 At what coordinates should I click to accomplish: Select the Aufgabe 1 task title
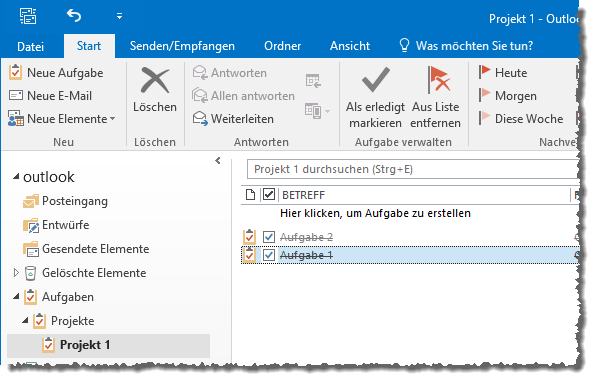[x=306, y=255]
